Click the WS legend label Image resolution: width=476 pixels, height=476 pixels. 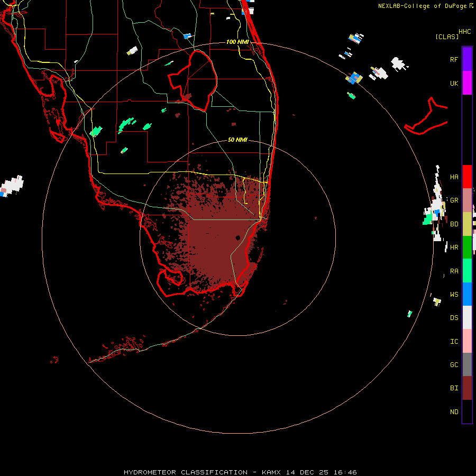[x=454, y=295]
